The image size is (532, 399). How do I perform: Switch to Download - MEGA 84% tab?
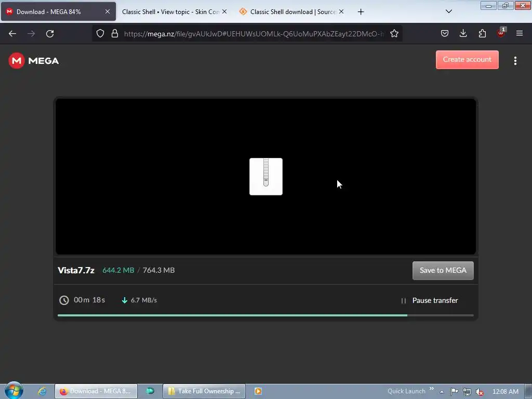pos(58,11)
